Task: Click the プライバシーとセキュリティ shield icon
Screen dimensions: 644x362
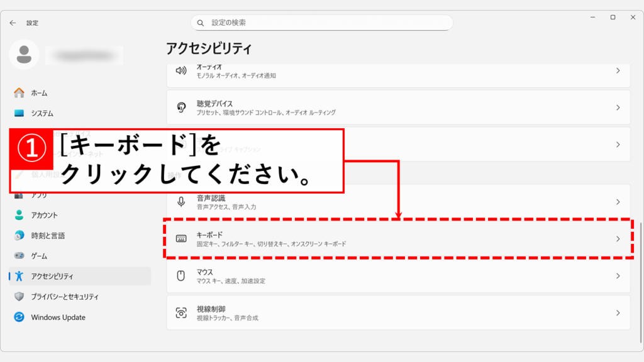Action: pyautogui.click(x=19, y=297)
